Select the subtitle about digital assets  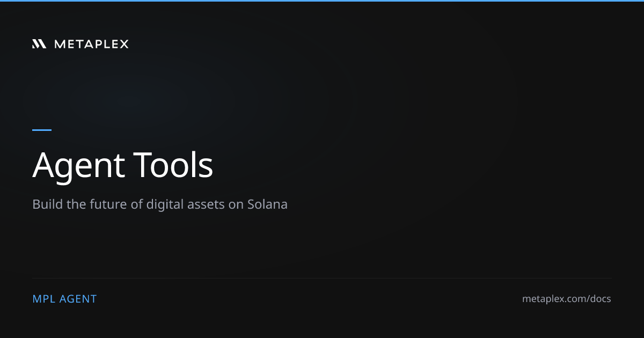tap(160, 204)
